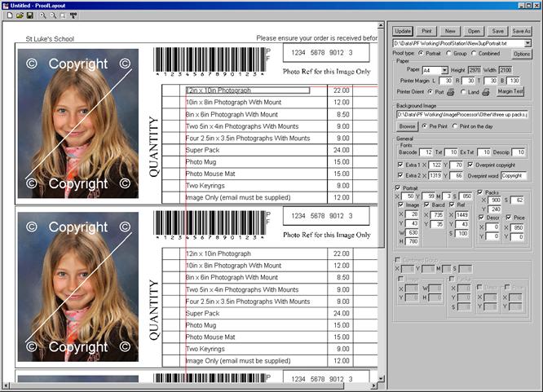Click the Open folder toolbar icon

[x=19, y=16]
